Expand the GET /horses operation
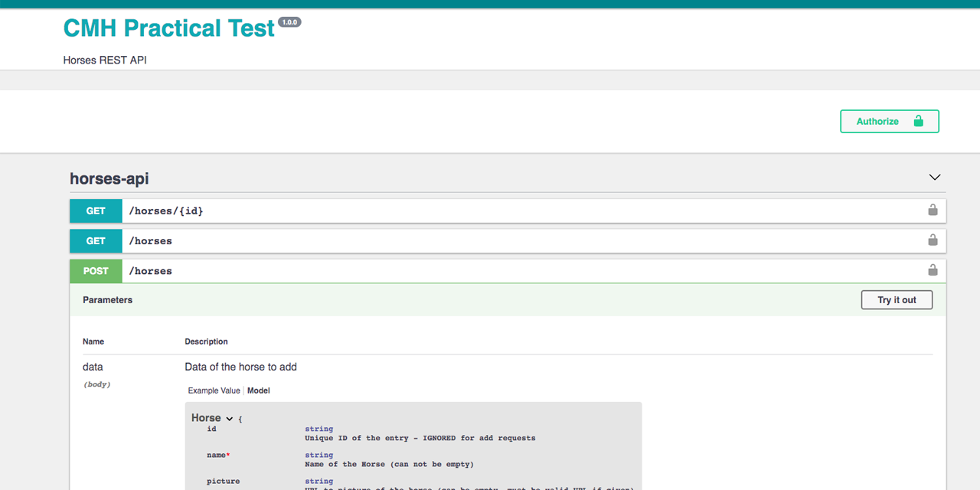The height and width of the screenshot is (490, 980). (x=459, y=240)
